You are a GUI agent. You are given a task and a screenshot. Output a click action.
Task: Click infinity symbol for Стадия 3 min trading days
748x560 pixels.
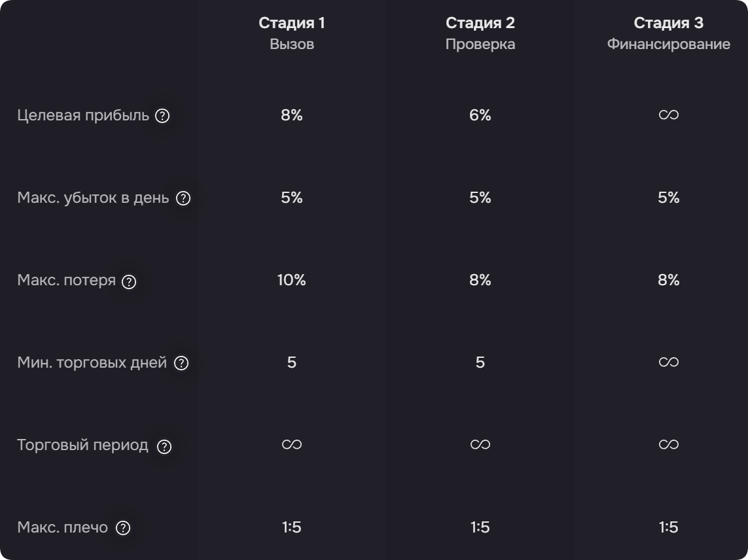(668, 362)
